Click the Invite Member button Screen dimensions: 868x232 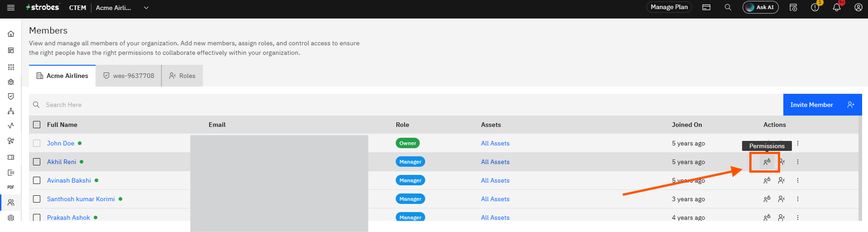(822, 105)
